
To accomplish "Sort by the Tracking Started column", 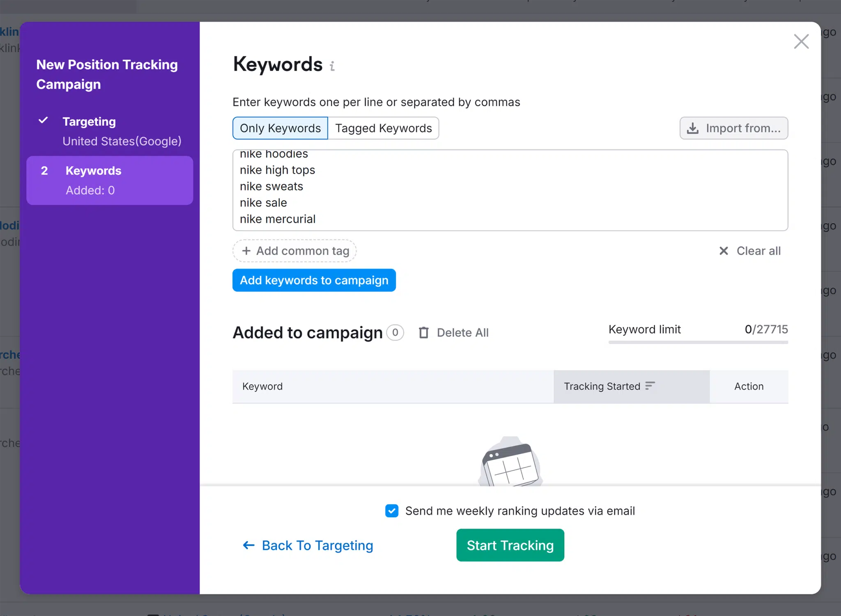I will pyautogui.click(x=631, y=386).
